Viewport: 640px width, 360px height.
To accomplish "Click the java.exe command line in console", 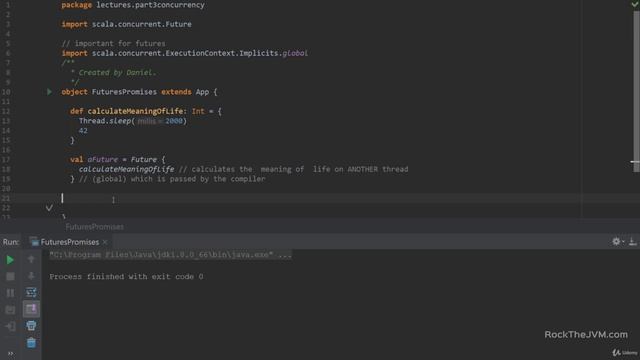I will [170, 255].
